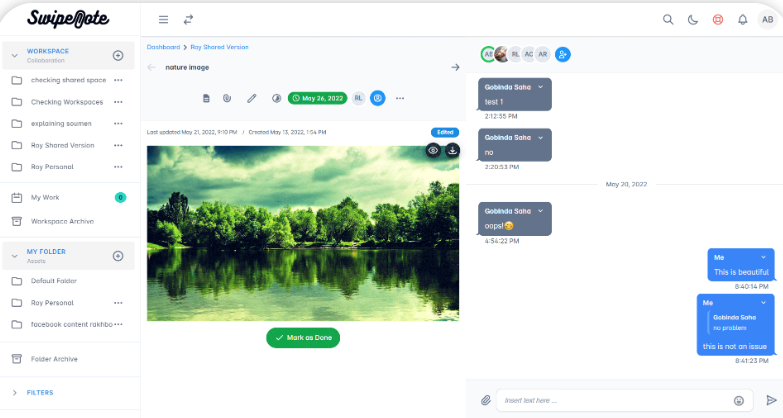
Task: Preview image with the eye icon
Action: click(x=433, y=150)
